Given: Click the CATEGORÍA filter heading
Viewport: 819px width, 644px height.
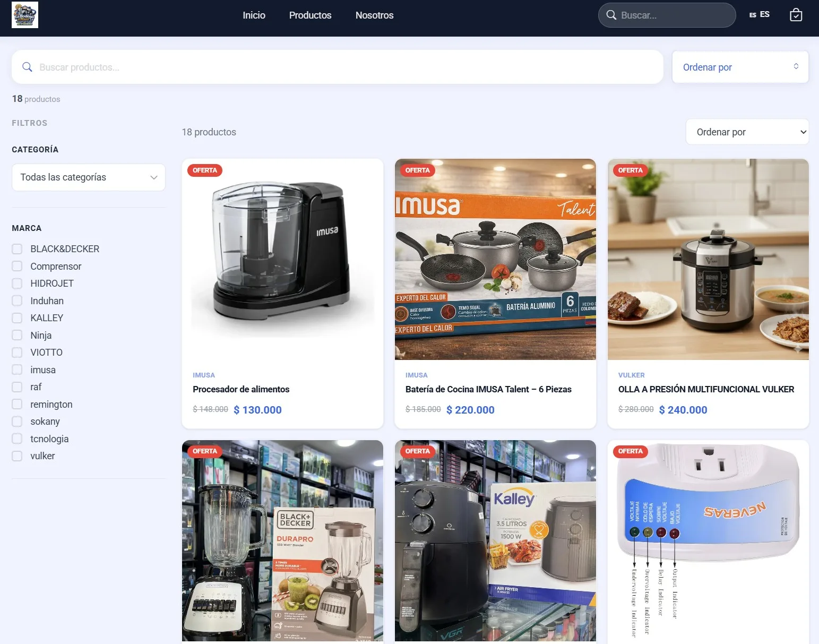Looking at the screenshot, I should tap(35, 150).
